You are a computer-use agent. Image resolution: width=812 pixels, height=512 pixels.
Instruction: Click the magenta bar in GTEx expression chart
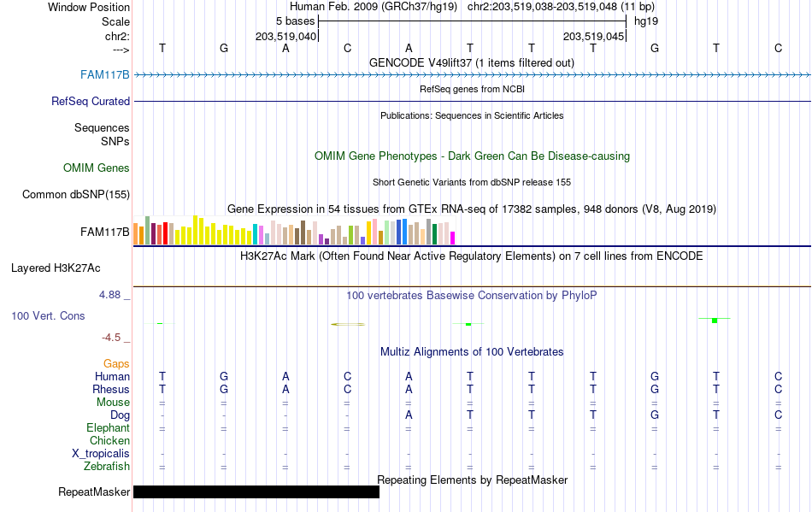(x=453, y=238)
